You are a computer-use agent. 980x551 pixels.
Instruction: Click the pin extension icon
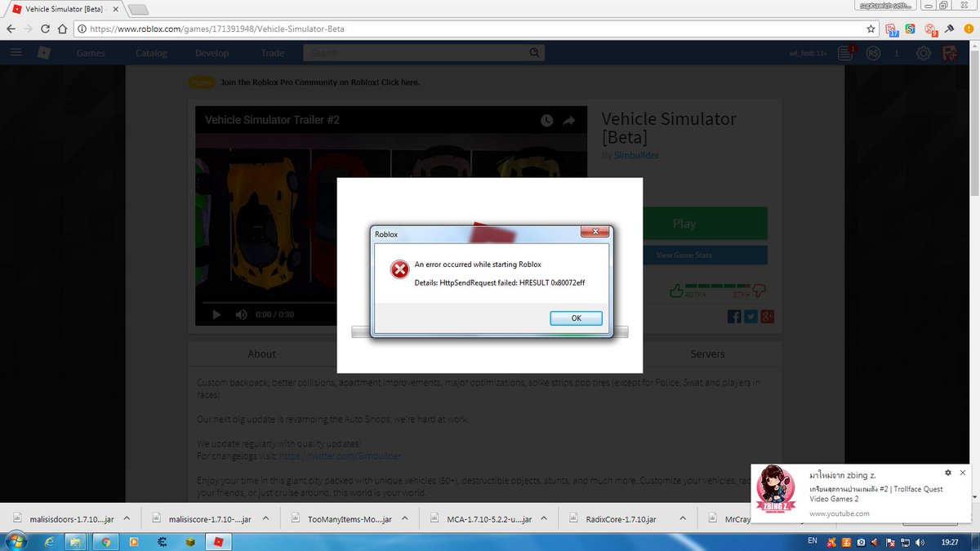(x=950, y=29)
